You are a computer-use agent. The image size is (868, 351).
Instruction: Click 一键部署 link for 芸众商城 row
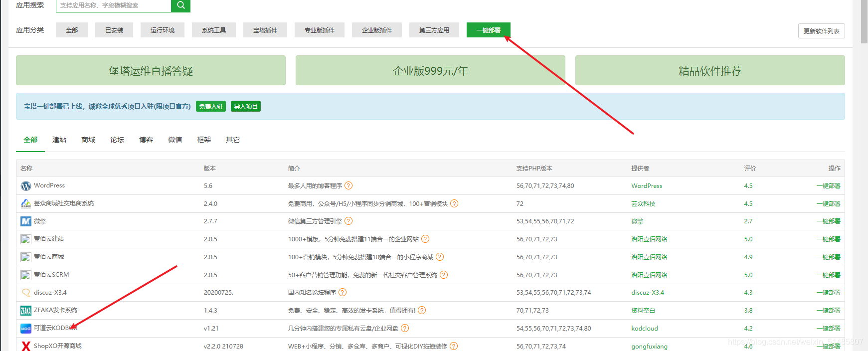click(829, 203)
